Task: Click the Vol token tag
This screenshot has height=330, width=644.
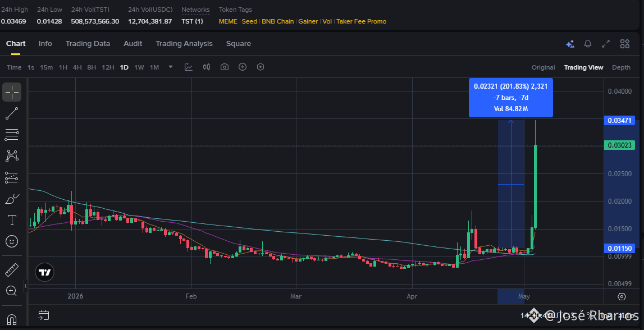Action: 327,21
